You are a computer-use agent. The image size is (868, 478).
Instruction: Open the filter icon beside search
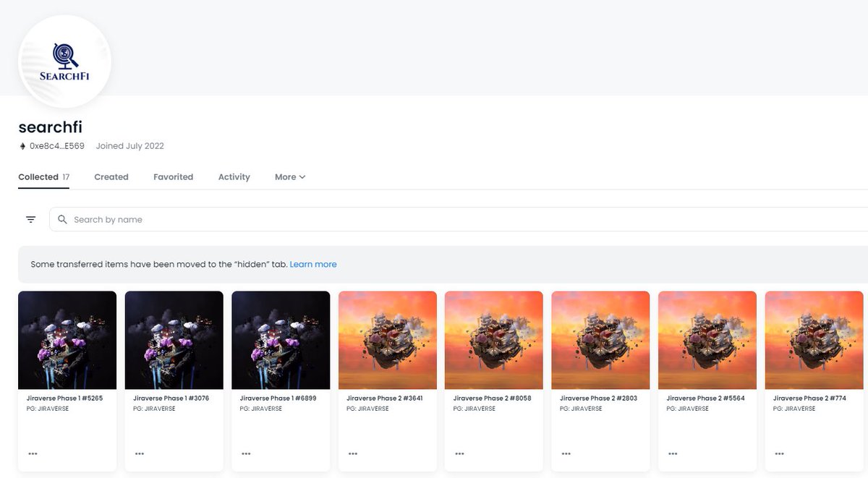30,219
